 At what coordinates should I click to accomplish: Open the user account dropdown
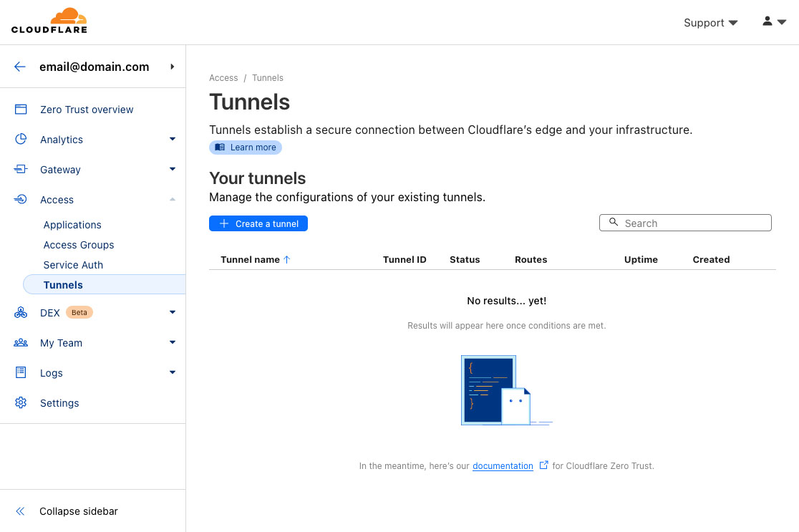pyautogui.click(x=774, y=22)
